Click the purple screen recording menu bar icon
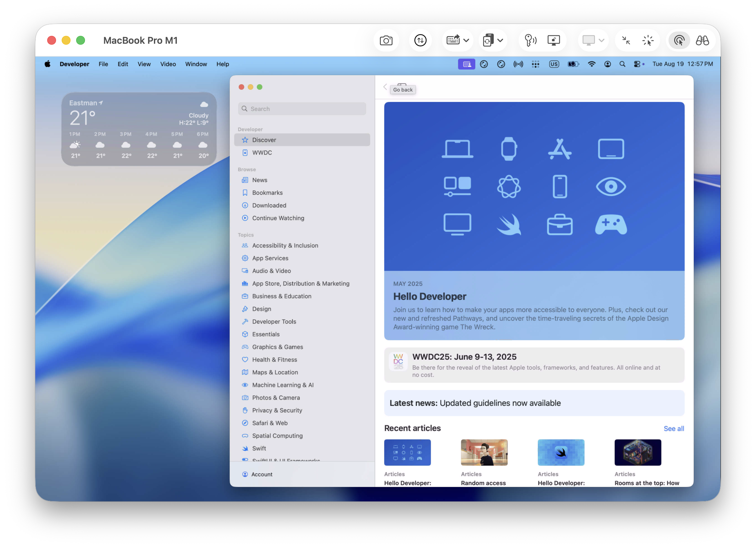Viewport: 756px width, 548px height. pyautogui.click(x=466, y=64)
